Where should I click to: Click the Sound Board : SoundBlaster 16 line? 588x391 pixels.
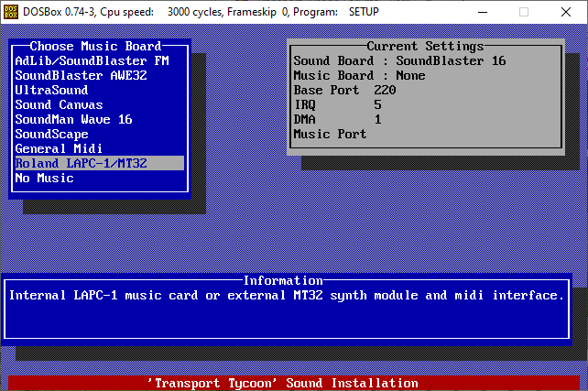399,60
